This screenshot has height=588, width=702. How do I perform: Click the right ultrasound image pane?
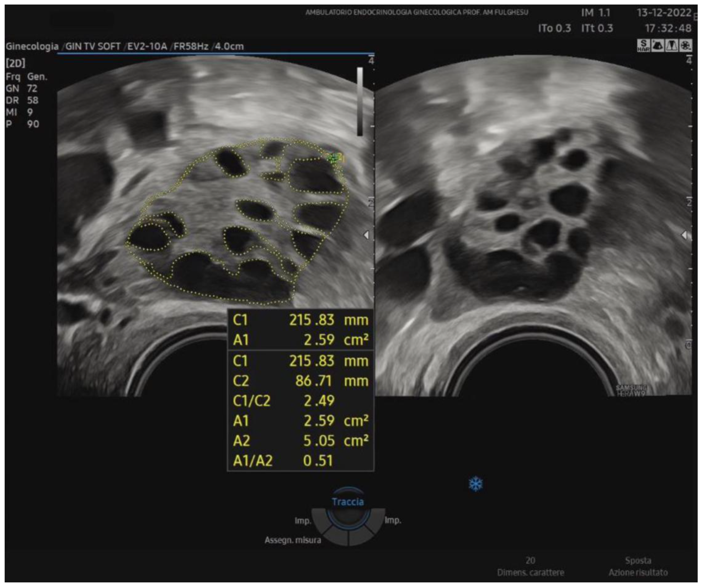[534, 226]
